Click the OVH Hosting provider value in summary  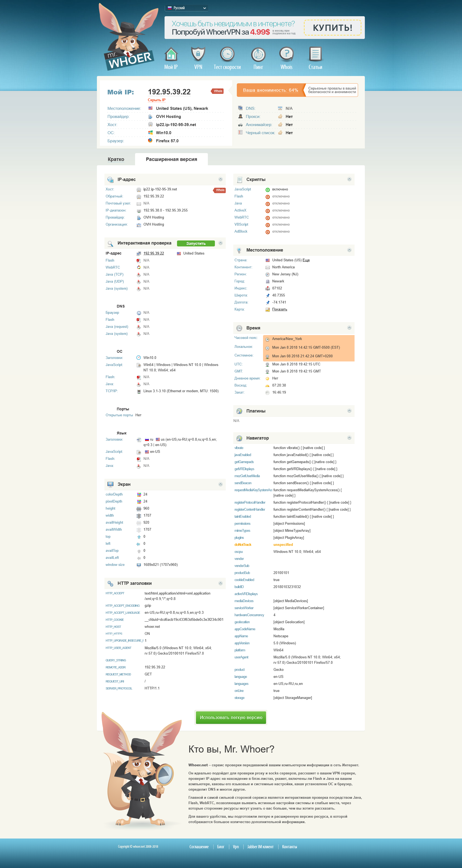pyautogui.click(x=168, y=117)
